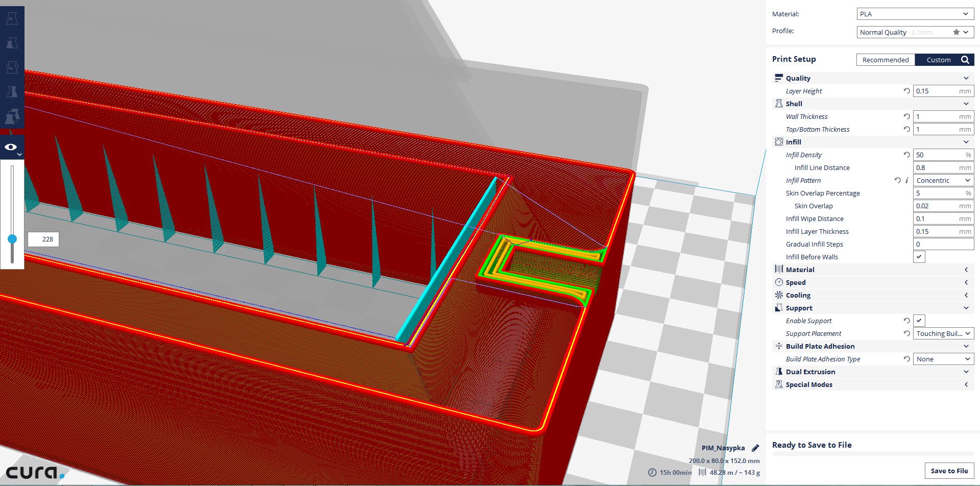The image size is (980, 486).
Task: Click the info icon beside Infill Pattern
Action: pyautogui.click(x=907, y=180)
